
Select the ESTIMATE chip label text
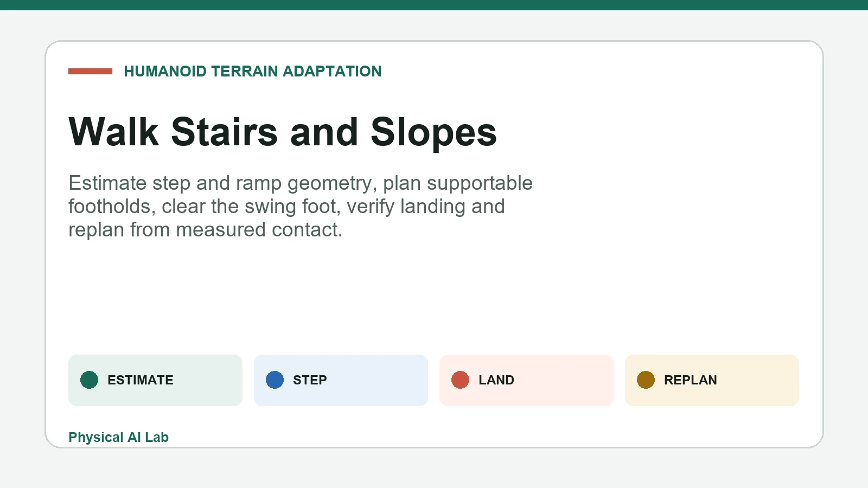[x=141, y=380]
